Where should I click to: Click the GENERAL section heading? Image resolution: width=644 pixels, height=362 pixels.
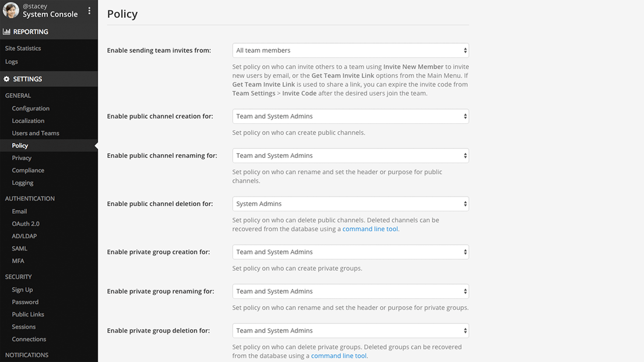18,96
